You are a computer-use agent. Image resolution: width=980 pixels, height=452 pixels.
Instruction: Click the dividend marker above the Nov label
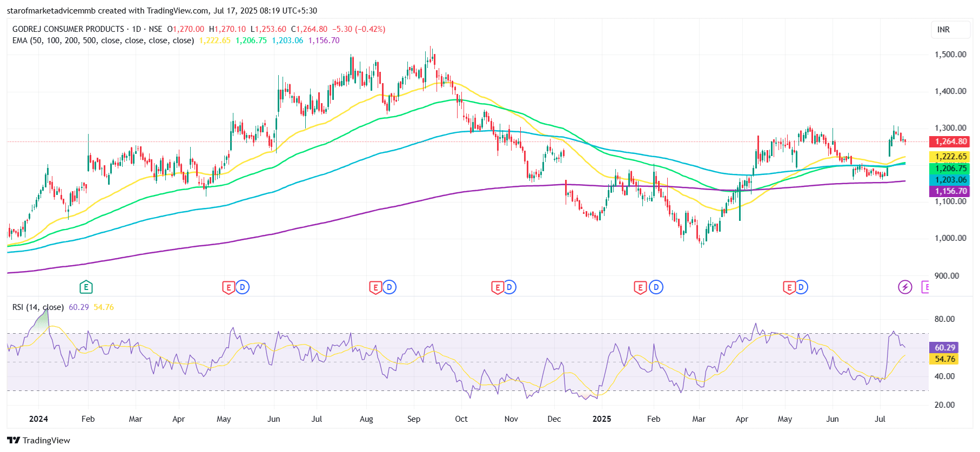click(x=509, y=287)
